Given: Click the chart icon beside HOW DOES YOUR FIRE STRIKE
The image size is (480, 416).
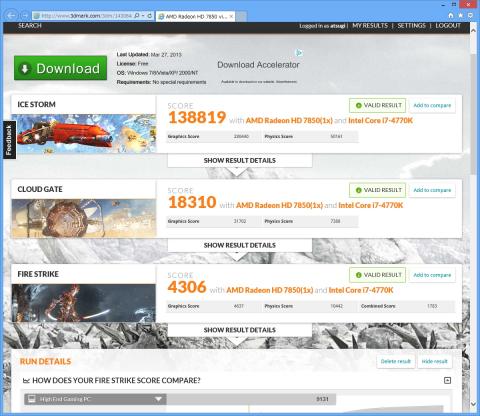Looking at the screenshot, I should (26, 380).
